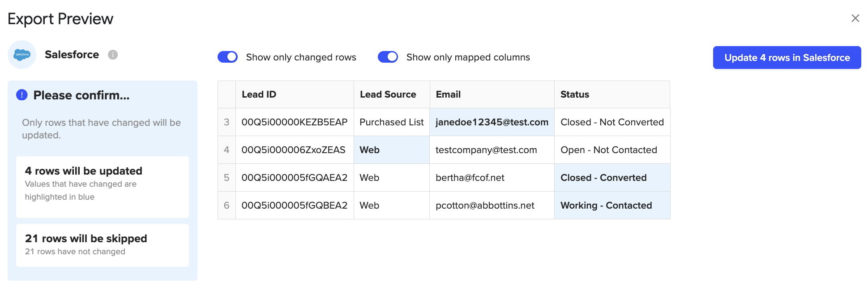
Task: Select Lead ID 00Q5i00000KEZB5EAP cell
Action: (x=295, y=122)
